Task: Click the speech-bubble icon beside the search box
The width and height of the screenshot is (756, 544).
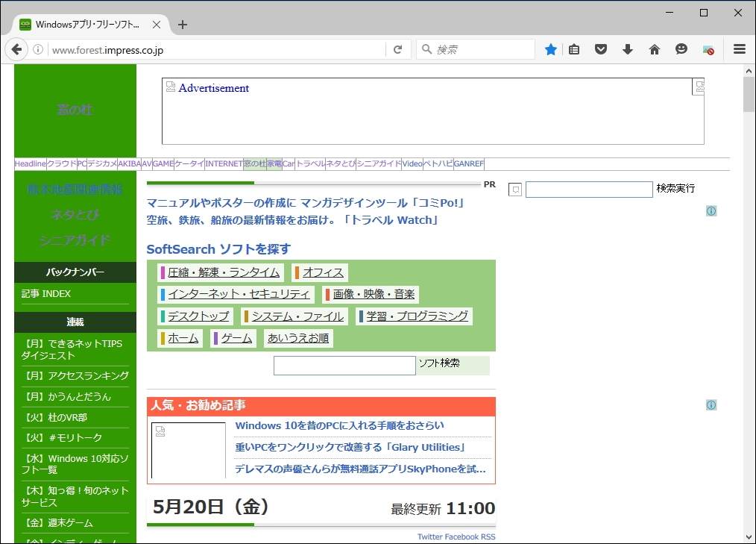Action: pos(514,190)
